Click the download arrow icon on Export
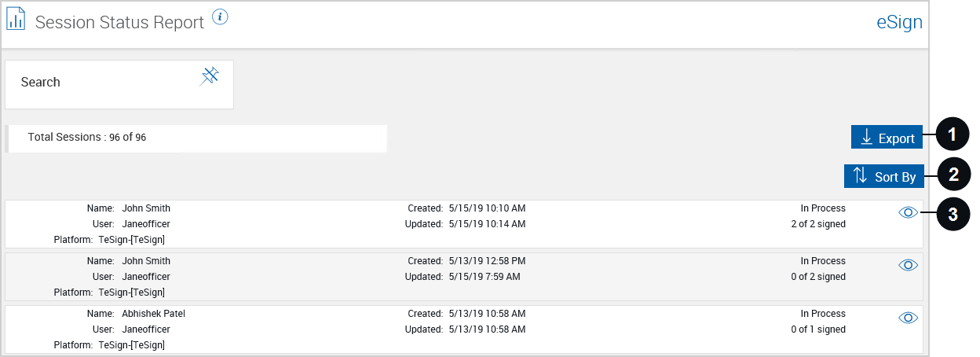This screenshot has height=357, width=980. [x=866, y=138]
